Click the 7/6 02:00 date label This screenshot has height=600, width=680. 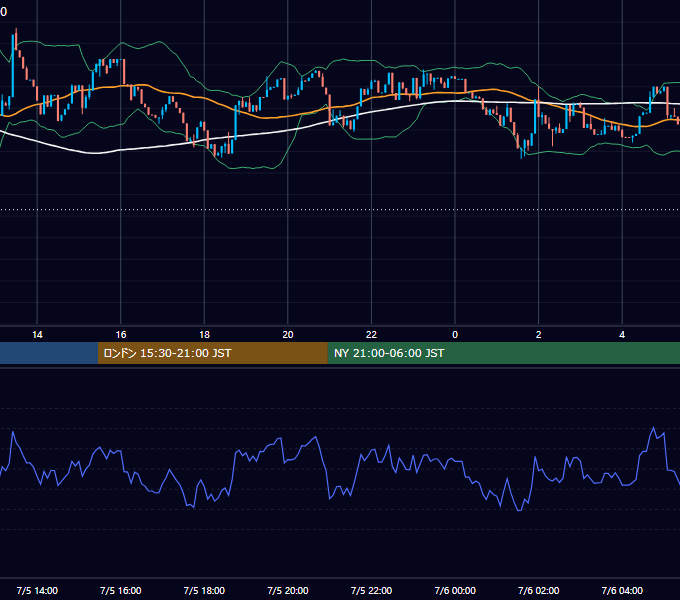coord(539,590)
